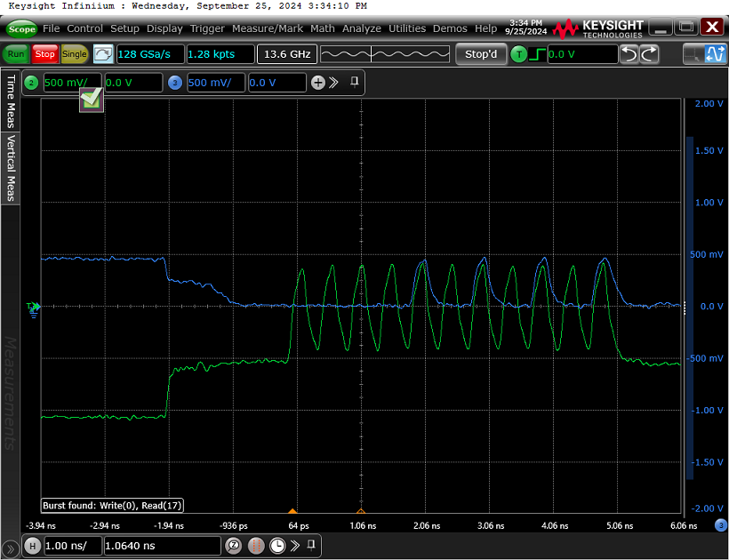
Task: Click the channel ground reference marker
Action: pyautogui.click(x=34, y=308)
